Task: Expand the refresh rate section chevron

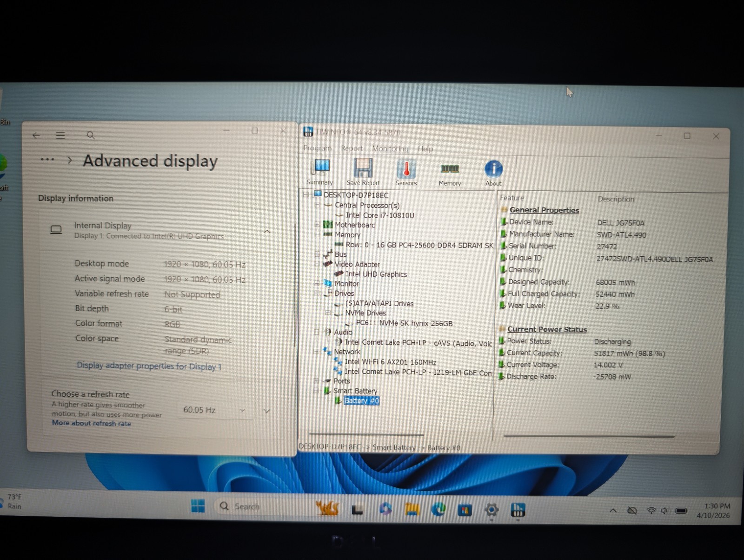Action: (266, 411)
